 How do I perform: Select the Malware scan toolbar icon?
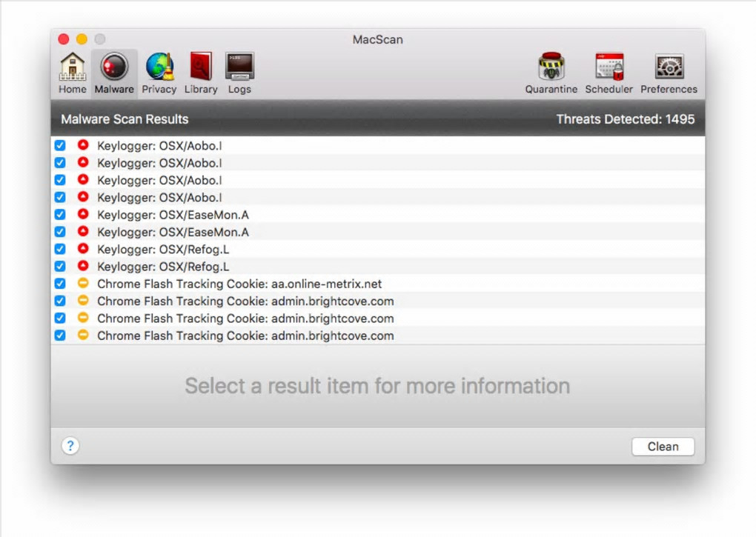tap(114, 73)
